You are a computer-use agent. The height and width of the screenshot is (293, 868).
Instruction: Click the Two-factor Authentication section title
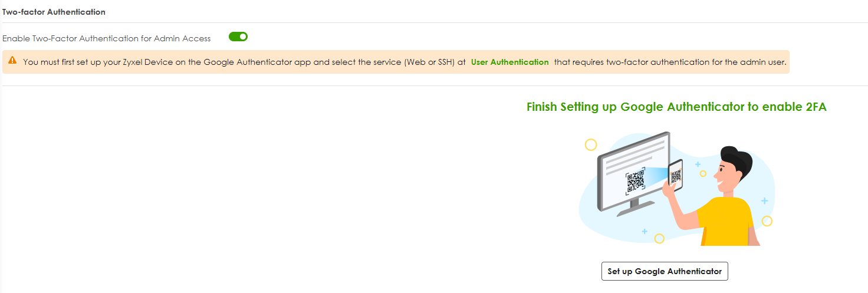click(54, 12)
